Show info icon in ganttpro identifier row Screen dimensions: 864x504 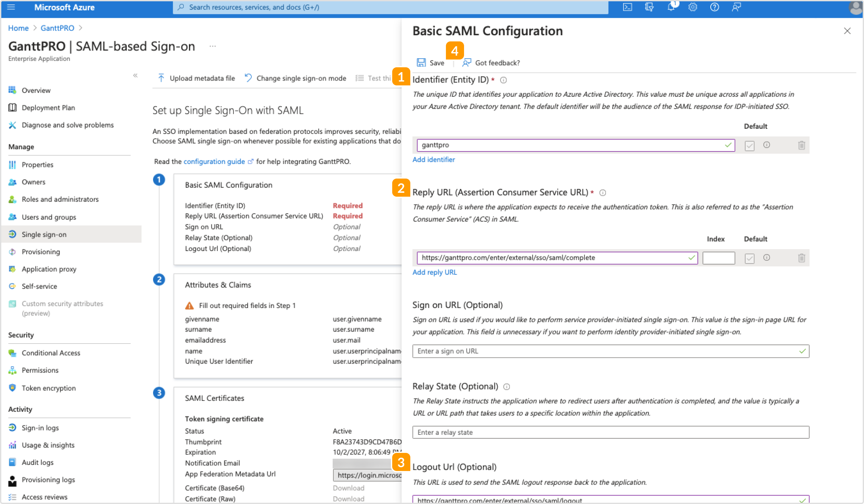click(767, 145)
